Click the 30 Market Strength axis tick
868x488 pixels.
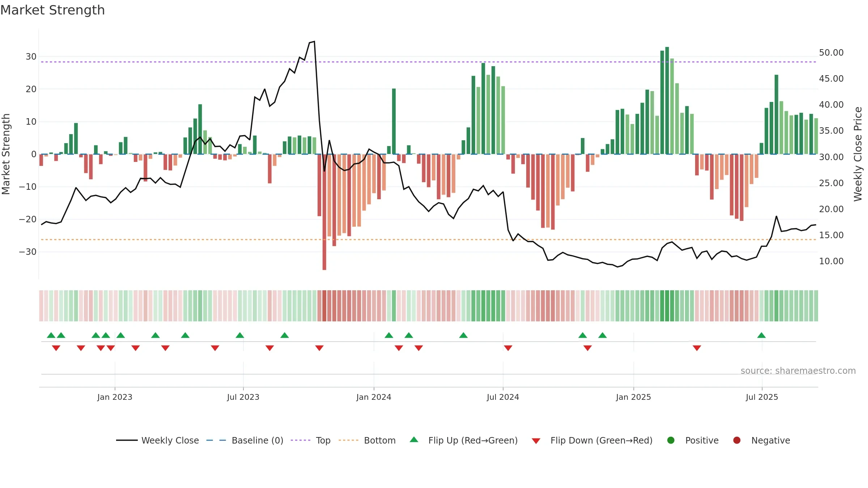tap(31, 56)
